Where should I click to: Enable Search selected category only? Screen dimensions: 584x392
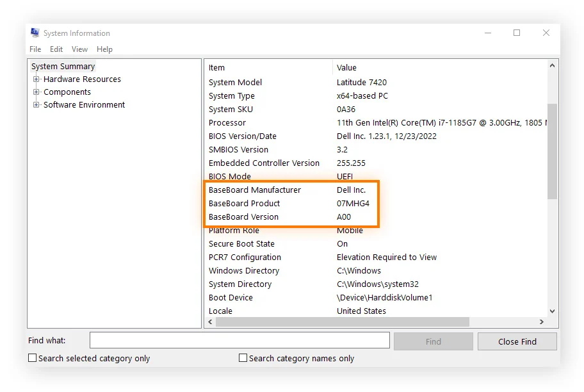coord(32,358)
